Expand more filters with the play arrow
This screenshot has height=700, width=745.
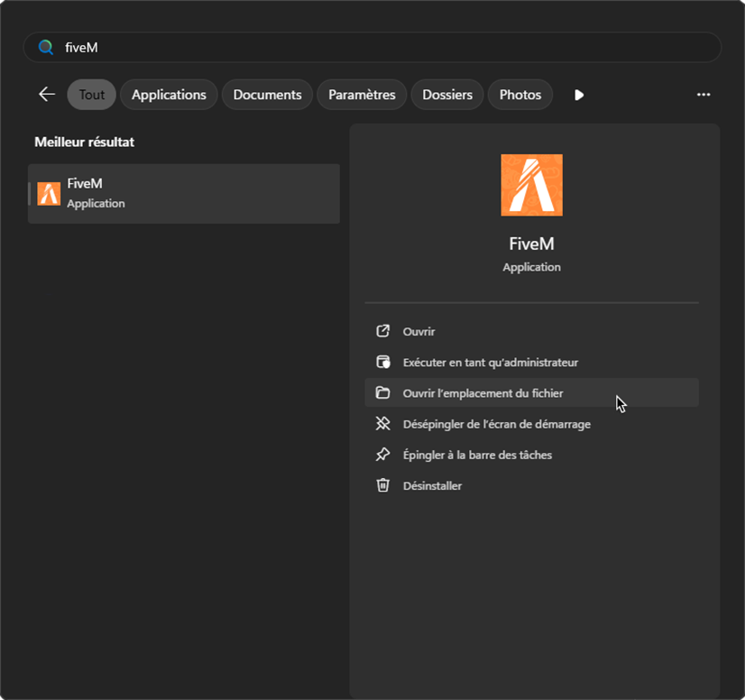point(579,95)
